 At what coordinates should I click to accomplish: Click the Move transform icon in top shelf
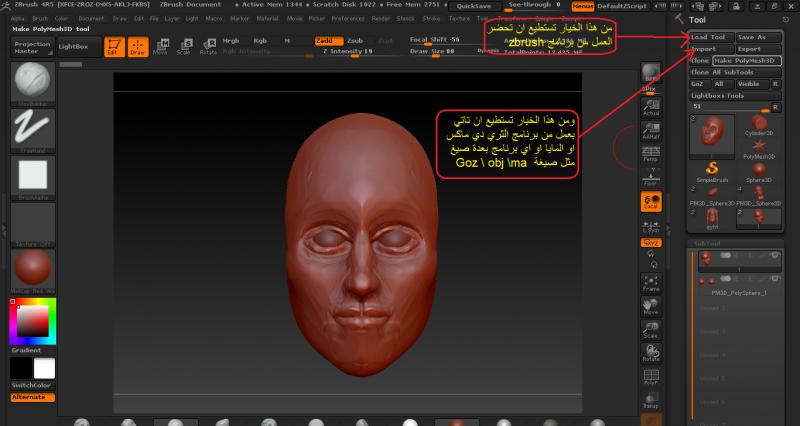click(x=161, y=46)
